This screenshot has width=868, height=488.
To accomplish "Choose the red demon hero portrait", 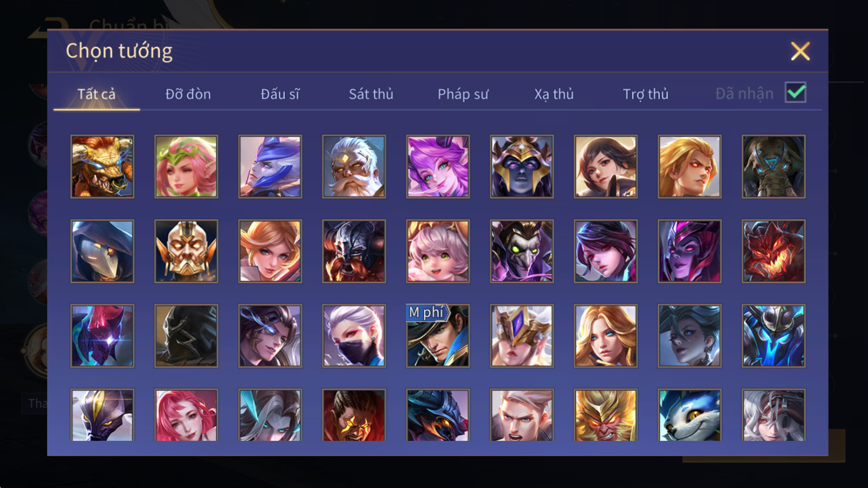I will click(x=773, y=251).
